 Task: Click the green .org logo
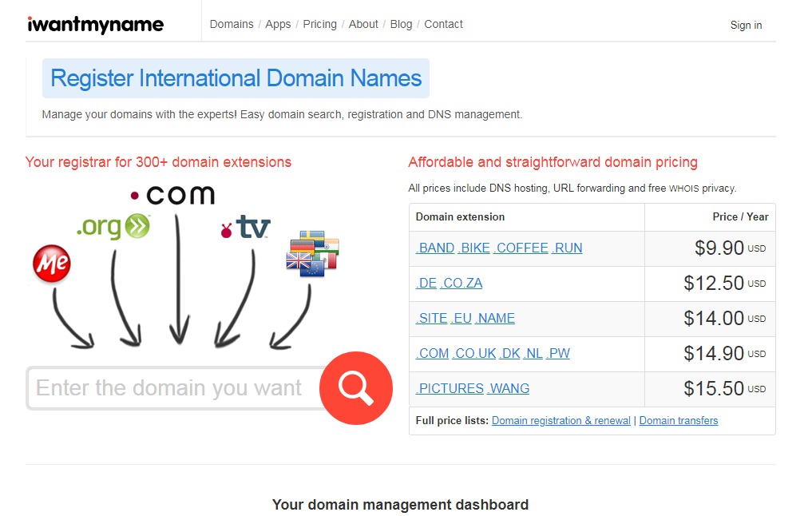pos(113,226)
